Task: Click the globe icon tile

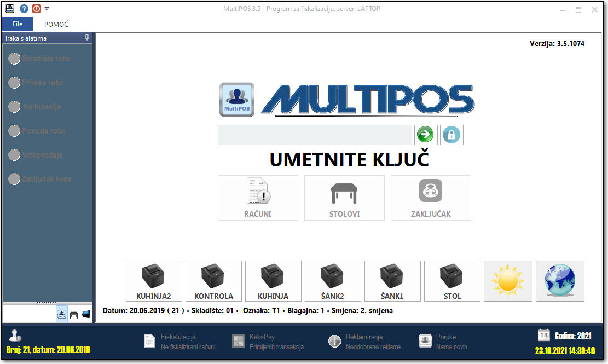Action: 560,281
